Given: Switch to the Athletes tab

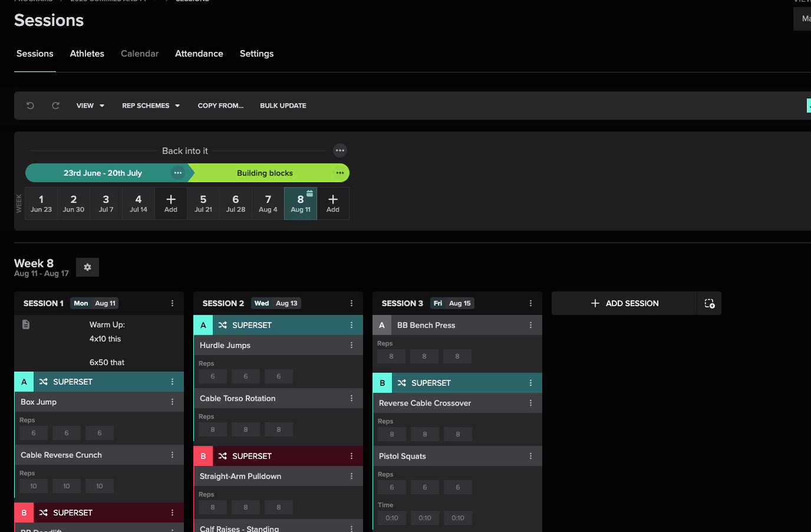Looking at the screenshot, I should point(87,54).
